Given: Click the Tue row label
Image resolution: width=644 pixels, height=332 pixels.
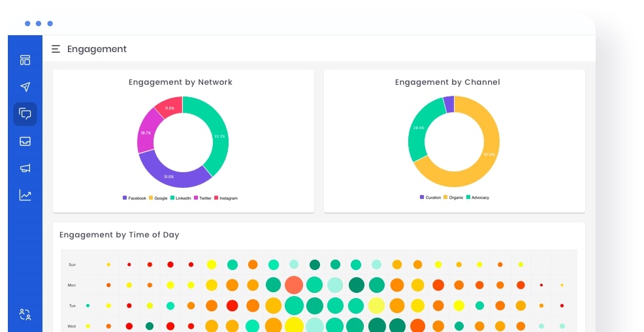Looking at the screenshot, I should [72, 306].
